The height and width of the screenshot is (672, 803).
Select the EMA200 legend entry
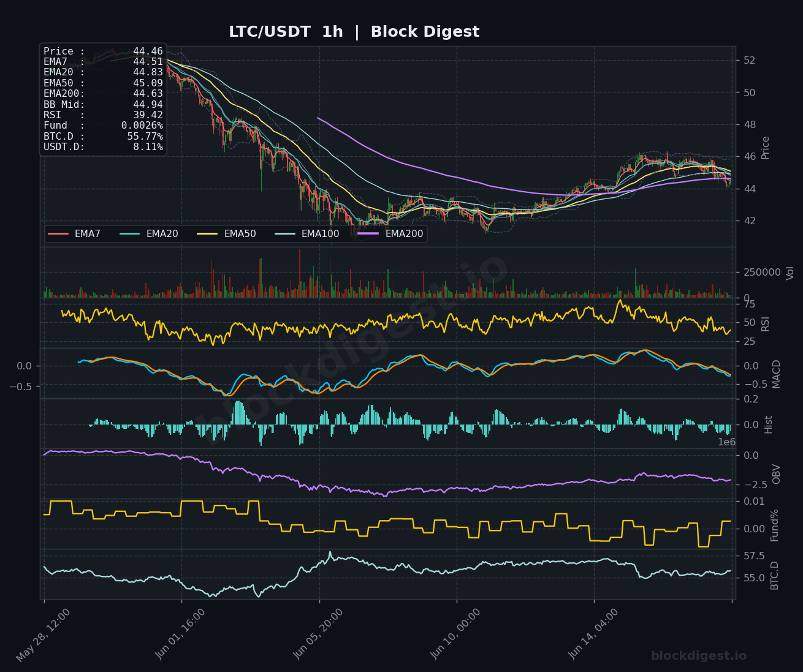(x=391, y=234)
